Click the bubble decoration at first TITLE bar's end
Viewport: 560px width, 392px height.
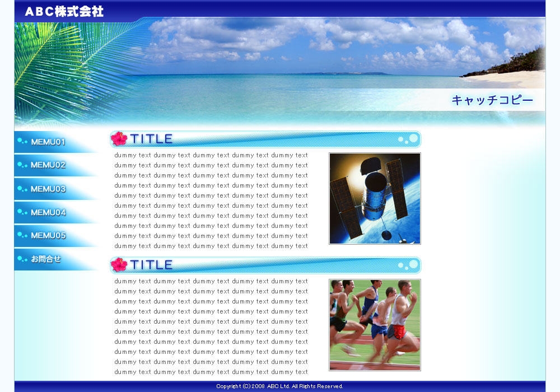point(408,138)
